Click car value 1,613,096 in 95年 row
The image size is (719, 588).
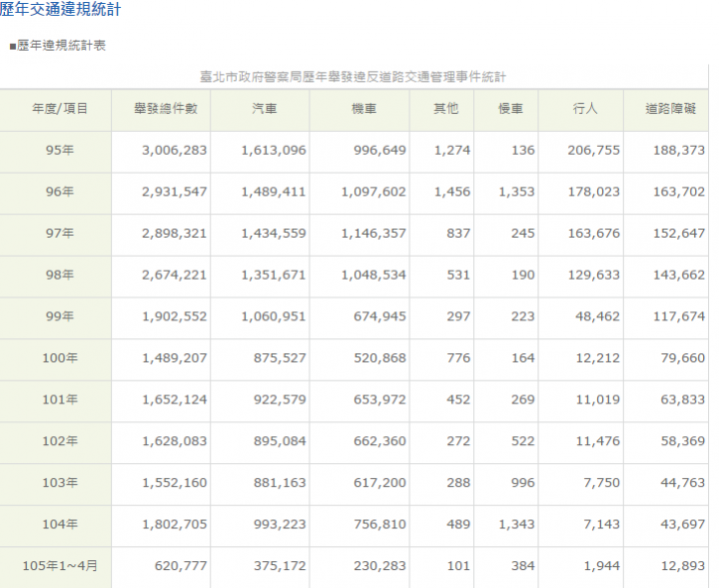274,151
